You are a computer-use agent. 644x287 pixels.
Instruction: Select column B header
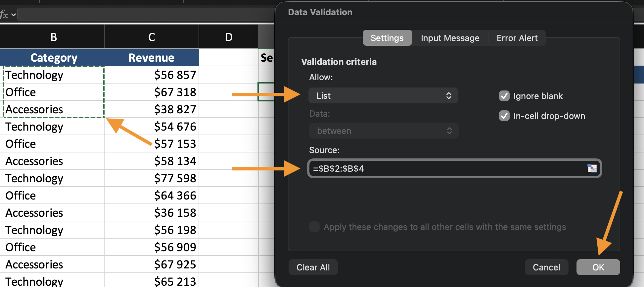54,37
